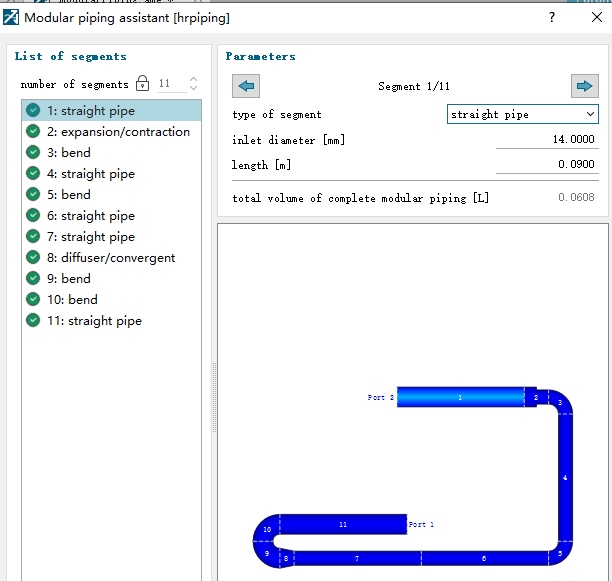
Task: Click the green check icon for 11: straight pipe
Action: (x=33, y=321)
